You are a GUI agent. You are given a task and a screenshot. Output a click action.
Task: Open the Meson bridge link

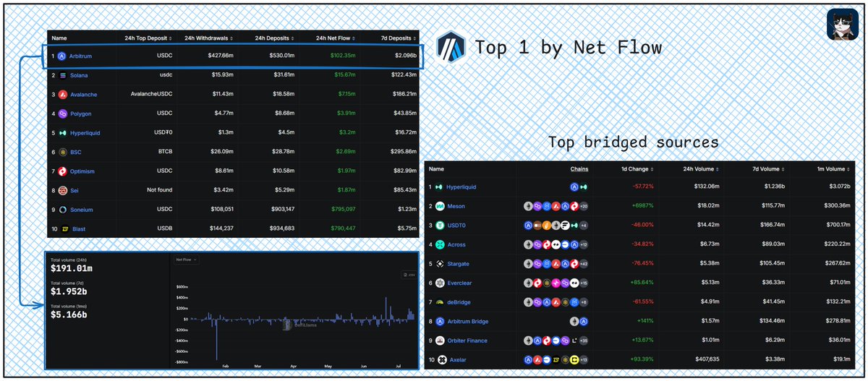point(456,206)
